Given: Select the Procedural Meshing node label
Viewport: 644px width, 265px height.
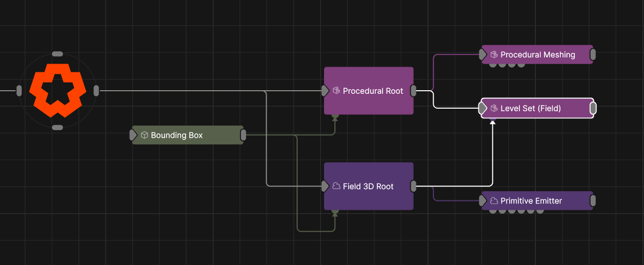Looking at the screenshot, I should click(538, 55).
